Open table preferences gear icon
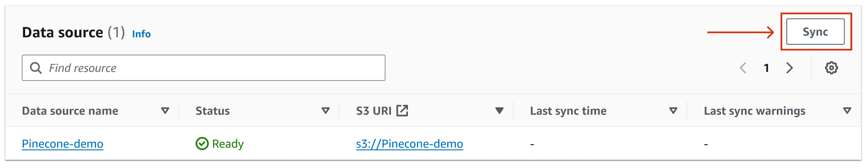Viewport: 868px width, 168px height. 831,68
